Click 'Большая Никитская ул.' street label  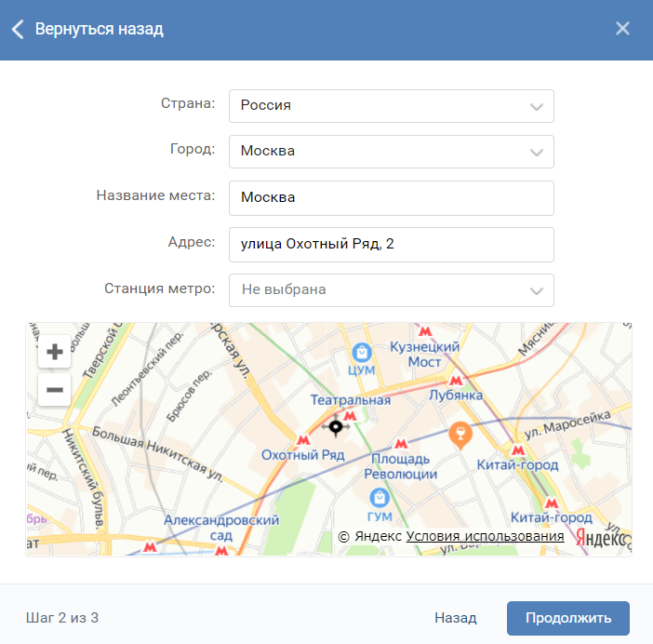(157, 453)
